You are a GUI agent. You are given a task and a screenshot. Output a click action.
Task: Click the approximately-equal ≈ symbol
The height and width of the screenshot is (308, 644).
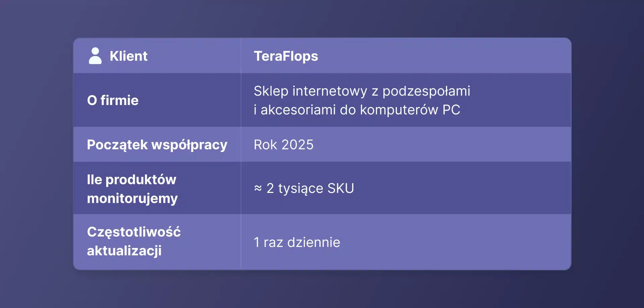(258, 188)
